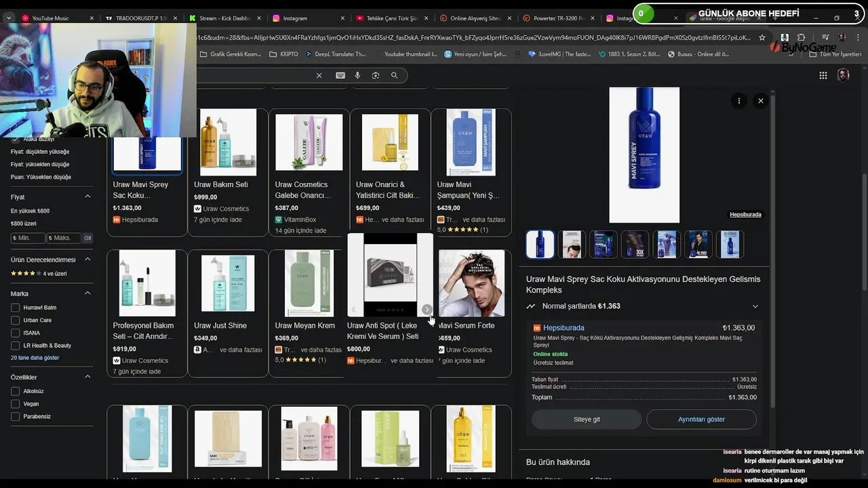
Task: Select the 30X product thumbnail in panel
Action: tap(635, 245)
